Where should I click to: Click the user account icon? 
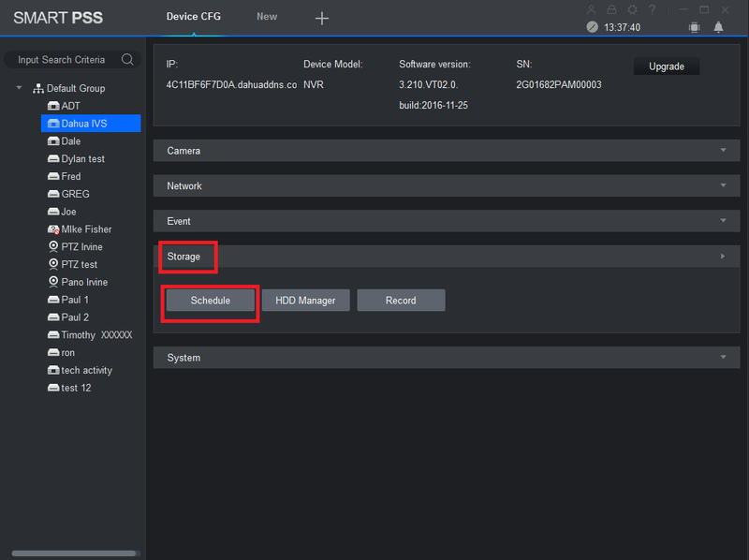(x=591, y=9)
